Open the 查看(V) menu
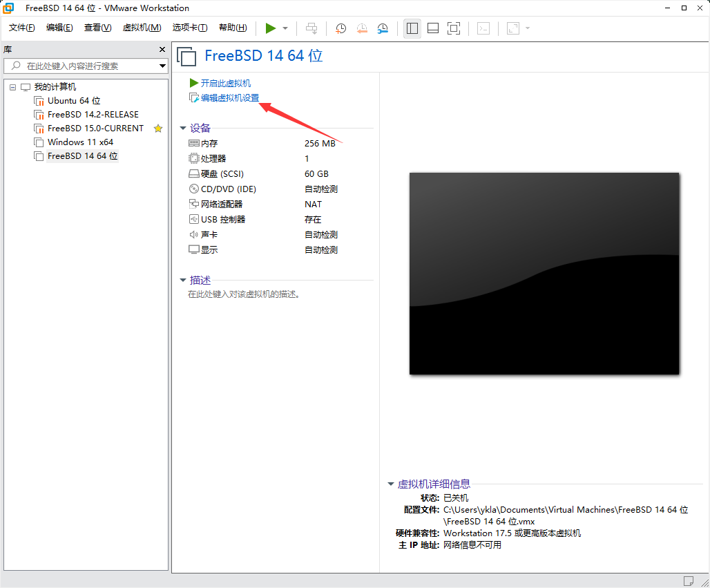 (97, 28)
